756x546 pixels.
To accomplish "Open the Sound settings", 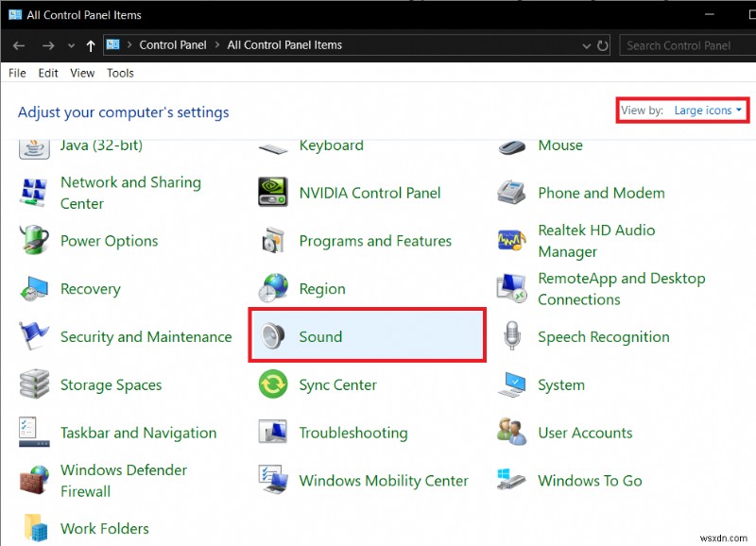I will [320, 336].
